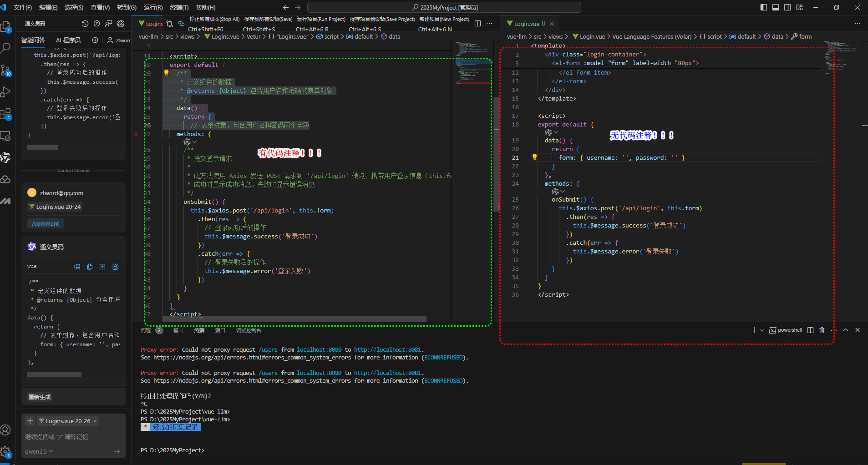The height and width of the screenshot is (465, 868).
Task: Select the Login.vue editor tab
Action: coord(526,24)
